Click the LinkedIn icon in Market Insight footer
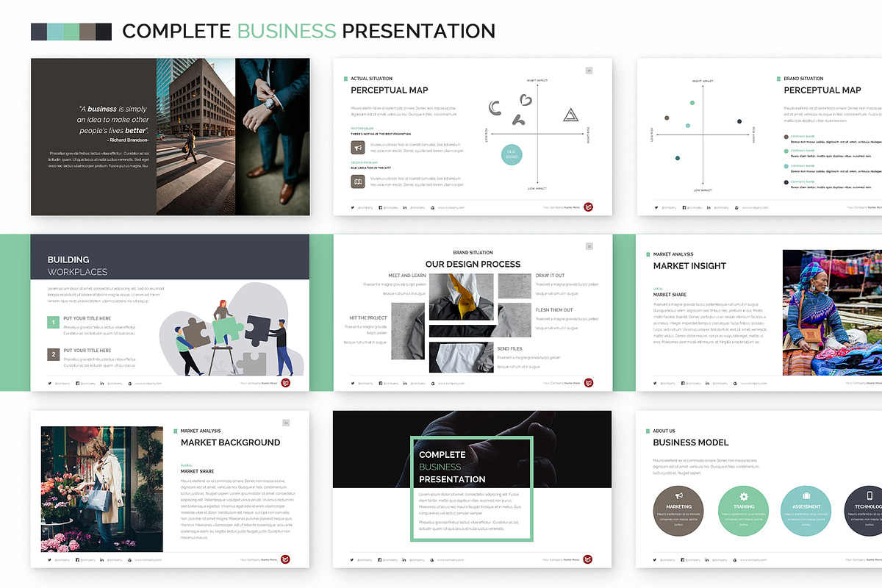The image size is (882, 588). (x=707, y=383)
